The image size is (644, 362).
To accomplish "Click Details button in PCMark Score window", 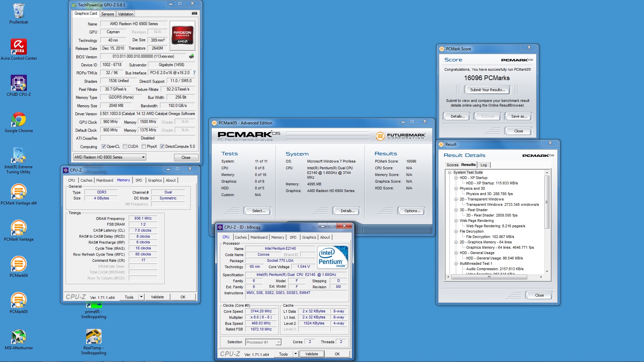I will [458, 116].
